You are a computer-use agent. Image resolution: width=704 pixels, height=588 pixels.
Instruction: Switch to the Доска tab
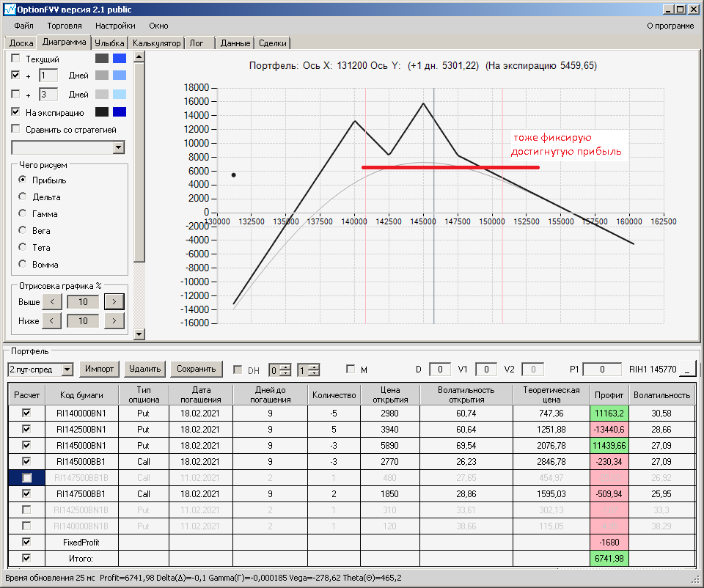click(21, 43)
